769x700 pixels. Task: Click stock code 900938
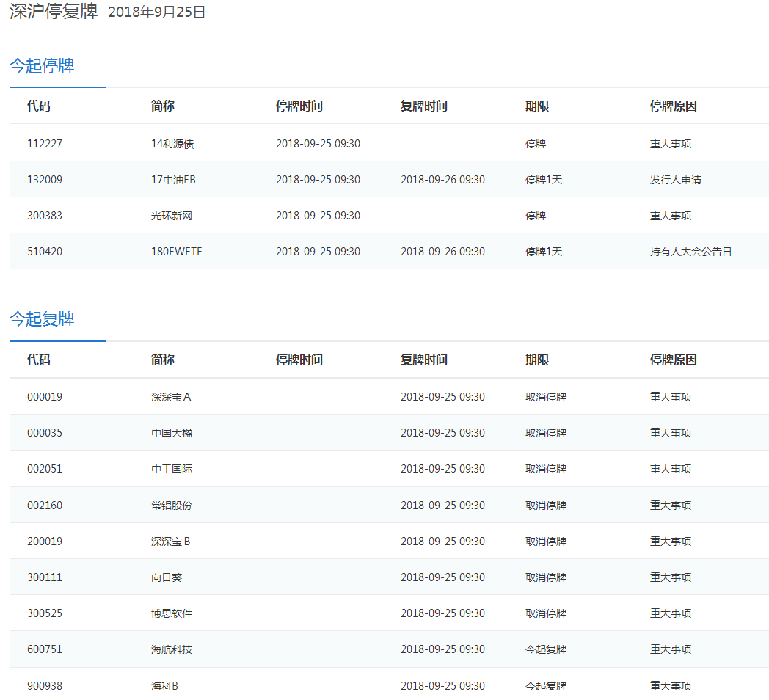[45, 686]
